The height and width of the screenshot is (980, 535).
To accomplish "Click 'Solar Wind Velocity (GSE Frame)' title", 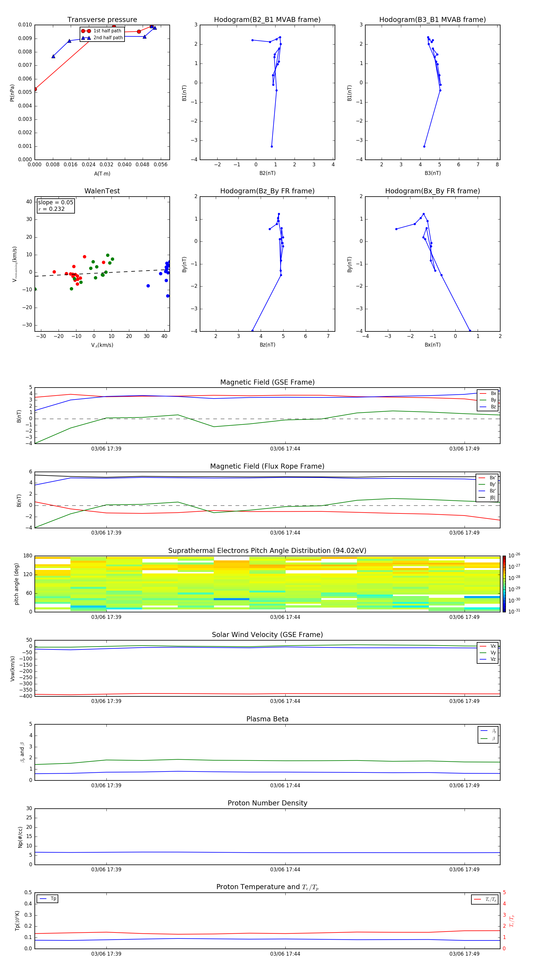I will 267,635.
